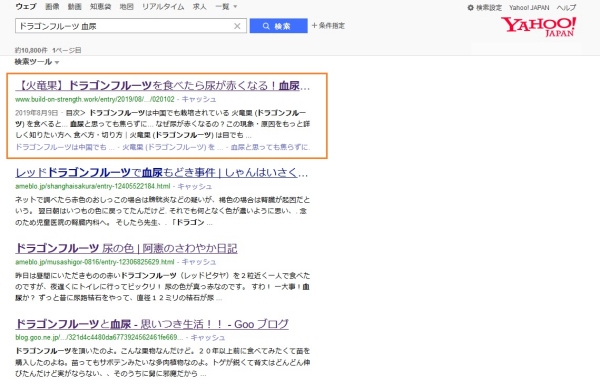Select the ウェブ search tab
The height and width of the screenshot is (386, 600).
click(x=26, y=7)
